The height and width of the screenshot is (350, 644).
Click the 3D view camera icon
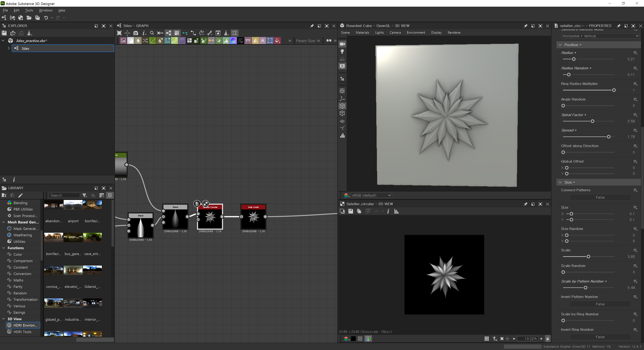[342, 44]
